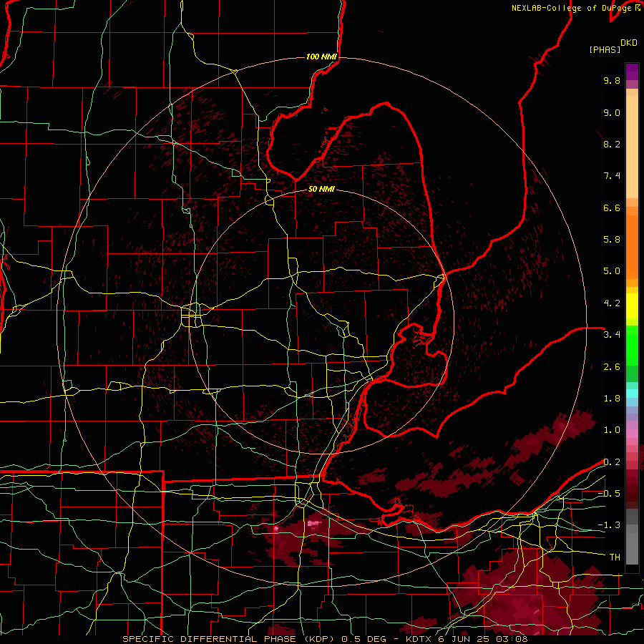Select the 7.4 scale value
The width and height of the screenshot is (644, 644).
click(x=612, y=176)
